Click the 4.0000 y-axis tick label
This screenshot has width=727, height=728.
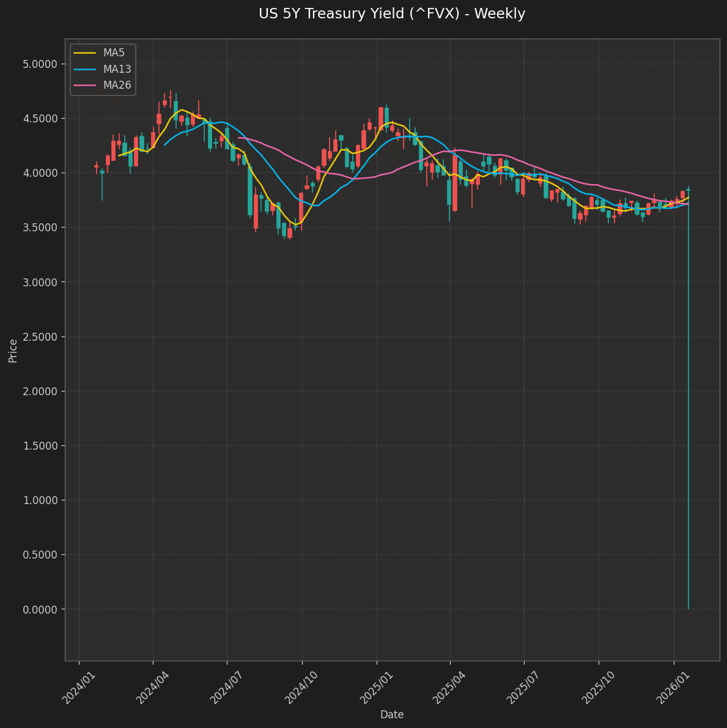[x=40, y=173]
